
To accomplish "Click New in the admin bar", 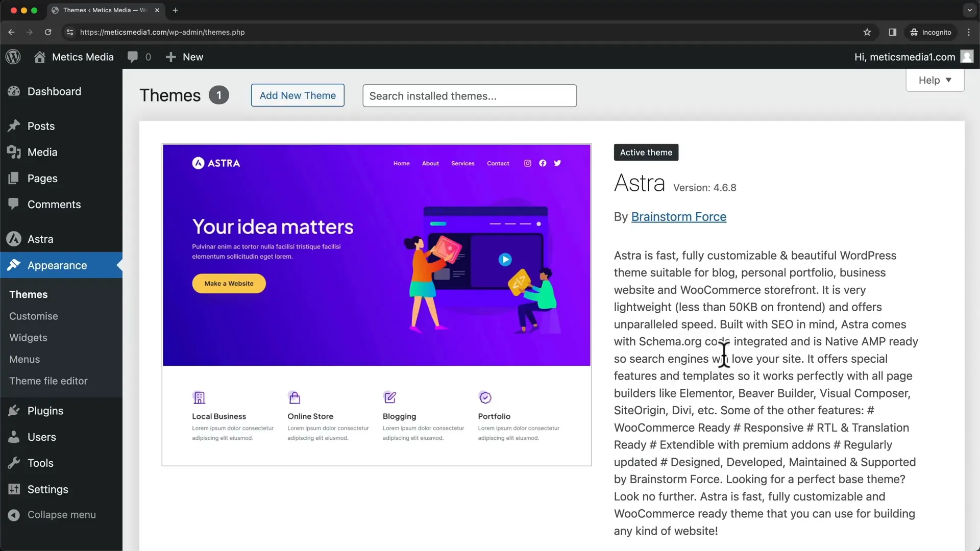I will click(x=193, y=57).
